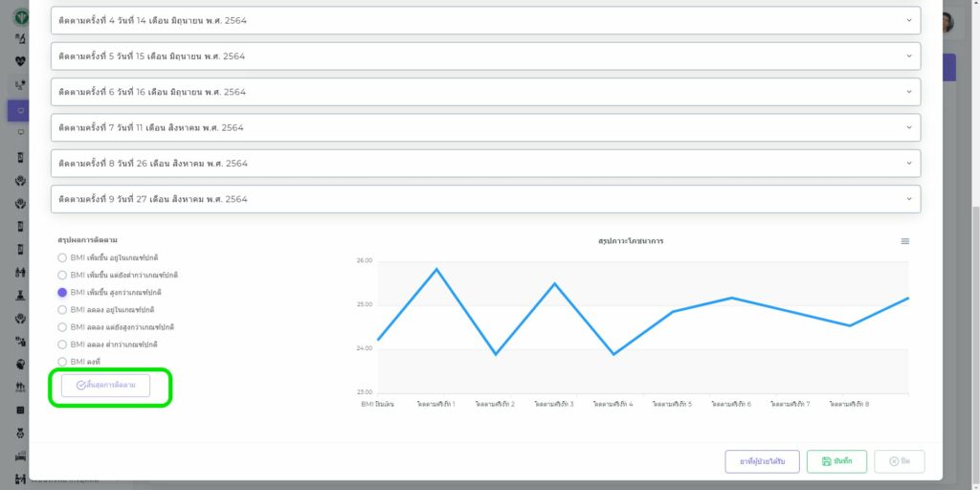Click the heart icon in the left sidebar
The width and height of the screenshot is (980, 490).
tap(21, 60)
